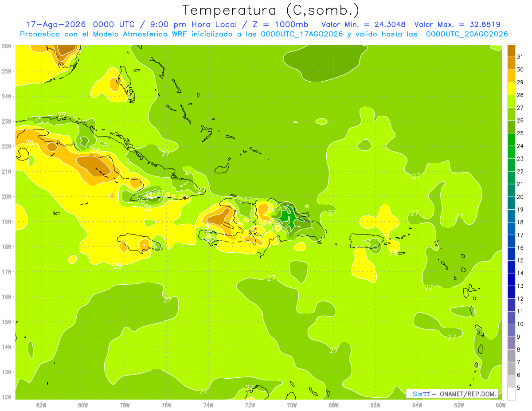Viewport: 532px width, 411px height.
Task: Click the "20" value on the colorbar legend
Action: (x=520, y=197)
